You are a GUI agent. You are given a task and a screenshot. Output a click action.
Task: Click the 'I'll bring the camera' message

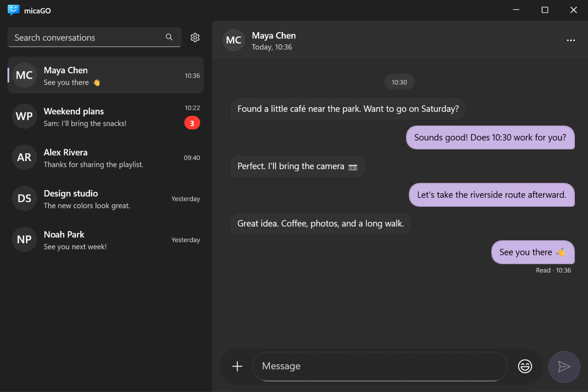click(298, 166)
